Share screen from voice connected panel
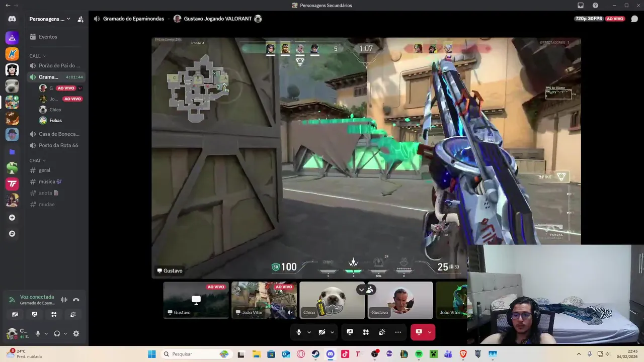 [x=34, y=314]
